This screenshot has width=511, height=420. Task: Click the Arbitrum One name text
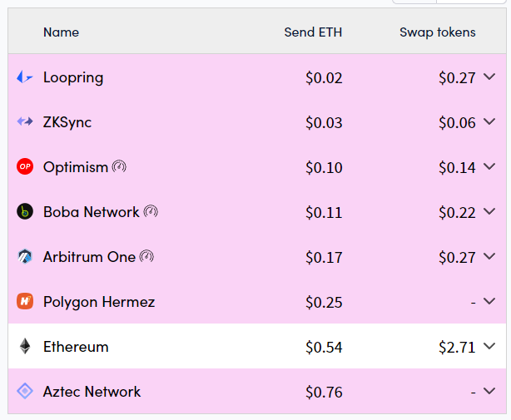click(89, 257)
